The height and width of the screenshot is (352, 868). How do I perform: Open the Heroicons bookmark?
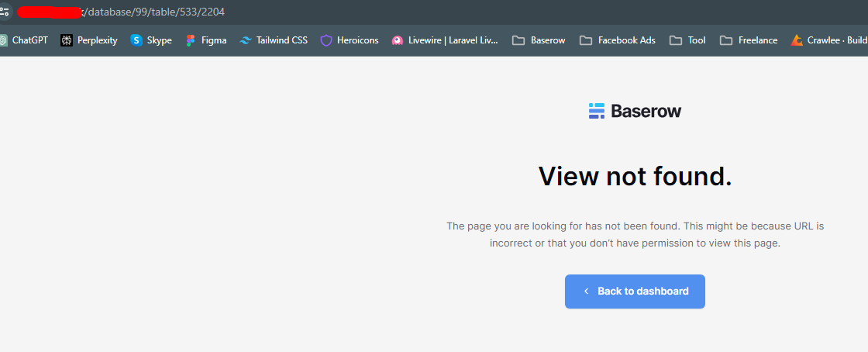tap(350, 40)
